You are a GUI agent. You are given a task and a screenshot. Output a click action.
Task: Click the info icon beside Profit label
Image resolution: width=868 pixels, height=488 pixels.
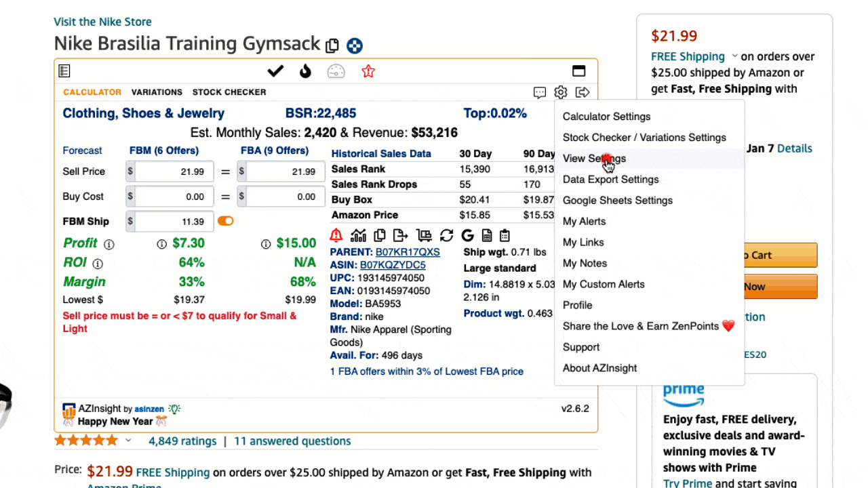tap(109, 244)
